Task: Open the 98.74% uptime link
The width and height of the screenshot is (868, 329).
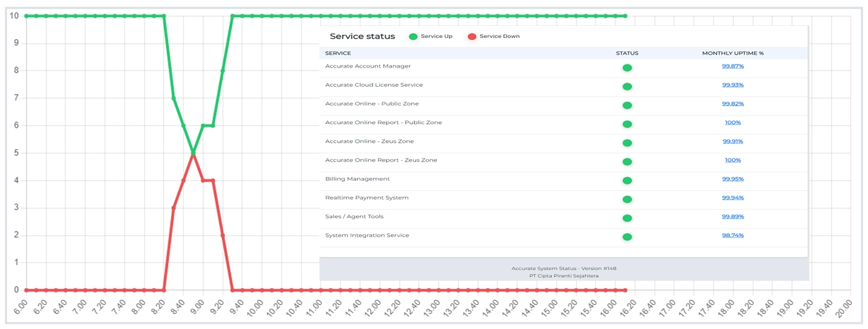Action: point(733,235)
